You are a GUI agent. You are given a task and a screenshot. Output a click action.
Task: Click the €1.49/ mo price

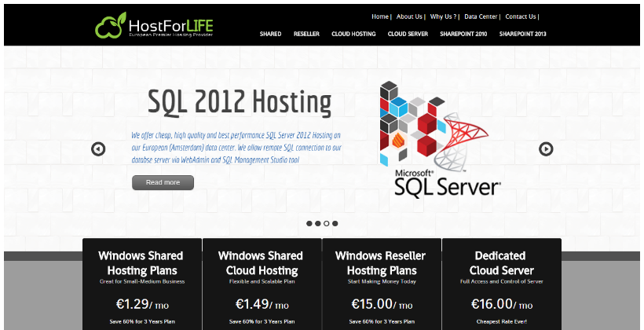tap(262, 305)
